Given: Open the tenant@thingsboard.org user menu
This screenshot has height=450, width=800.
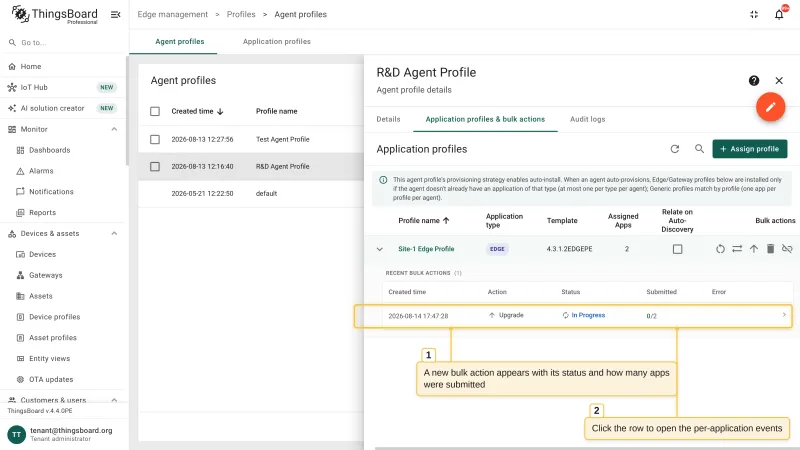Looking at the screenshot, I should click(63, 434).
